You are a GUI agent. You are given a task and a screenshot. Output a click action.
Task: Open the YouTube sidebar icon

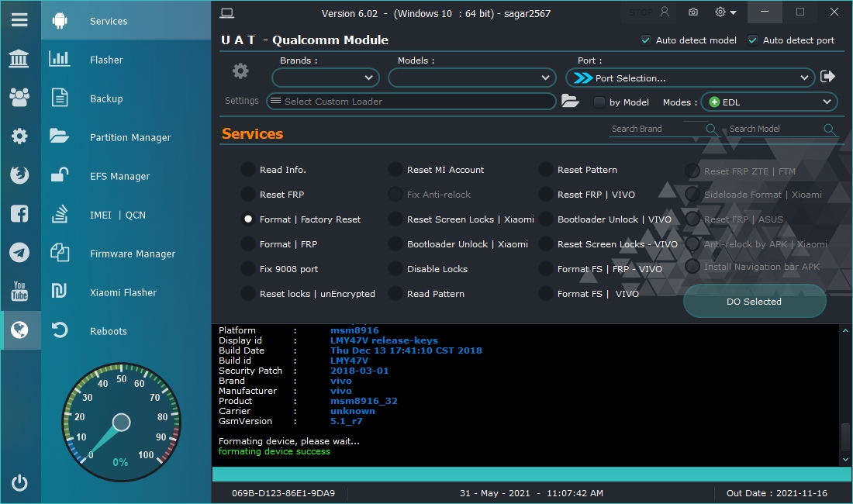(19, 291)
